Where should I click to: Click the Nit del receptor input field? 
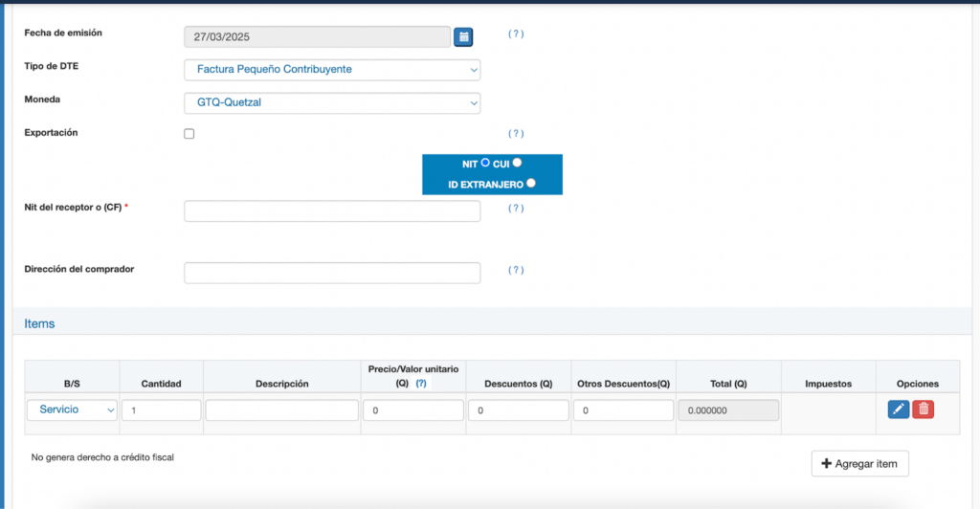pyautogui.click(x=332, y=211)
